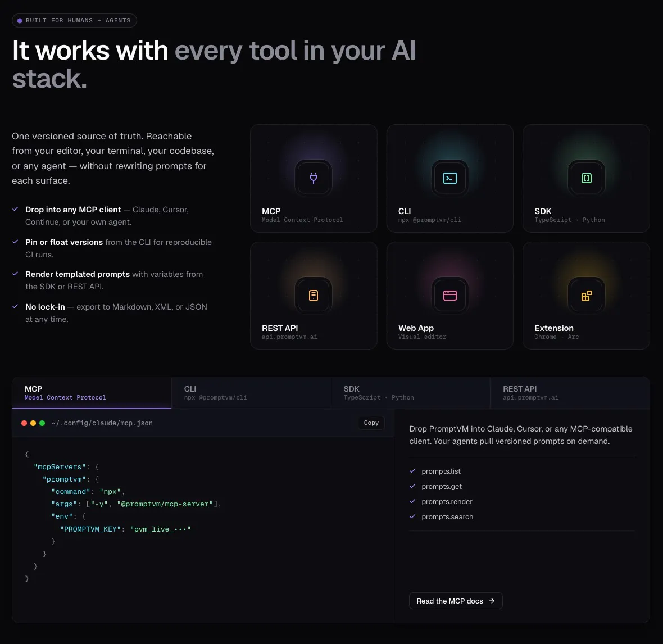663x644 pixels.
Task: Select the Web App card title
Action: (x=416, y=328)
